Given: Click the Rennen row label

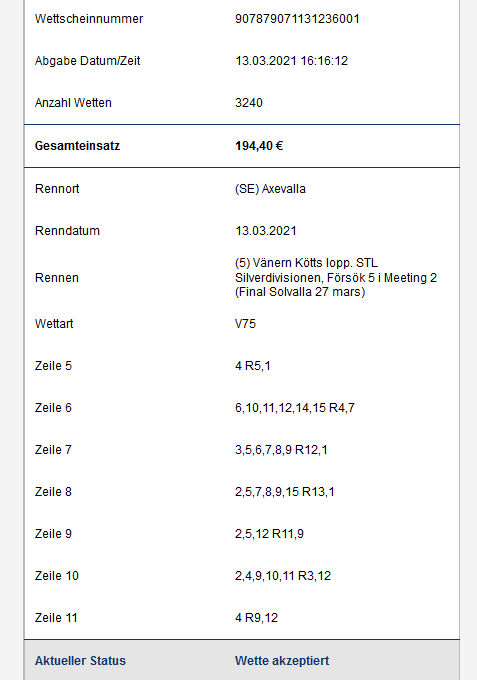Looking at the screenshot, I should pos(57,278).
